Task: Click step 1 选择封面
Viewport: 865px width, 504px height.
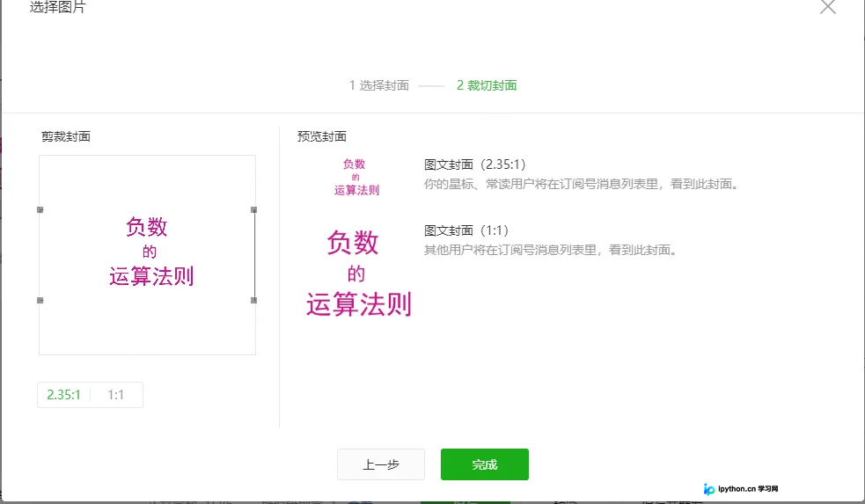Action: 379,85
